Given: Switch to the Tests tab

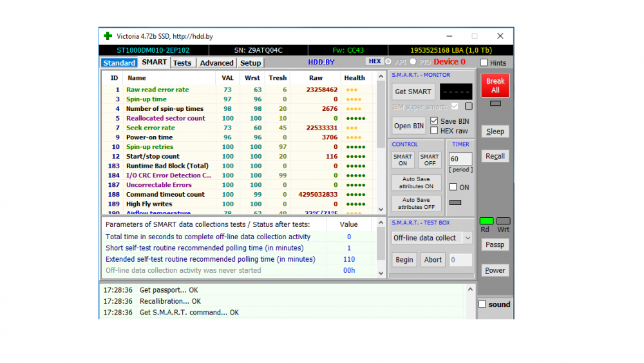Looking at the screenshot, I should click(182, 63).
